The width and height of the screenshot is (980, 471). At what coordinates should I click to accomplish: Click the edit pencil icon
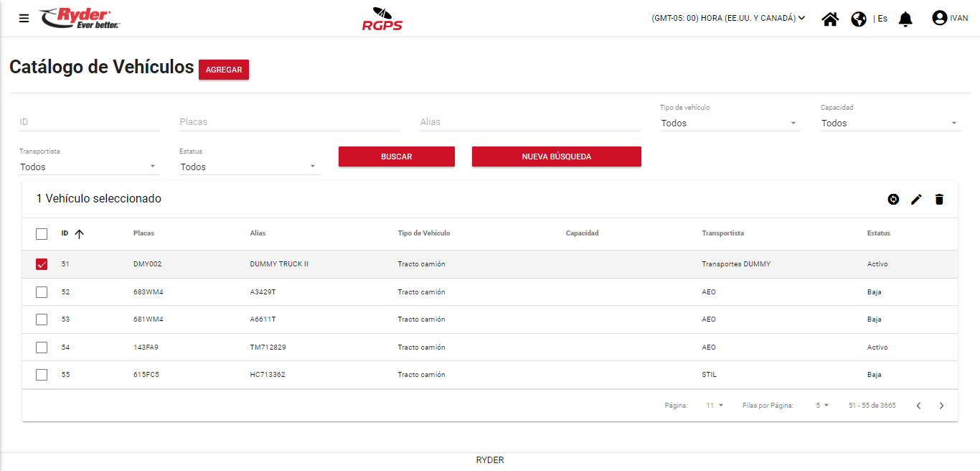click(x=916, y=200)
